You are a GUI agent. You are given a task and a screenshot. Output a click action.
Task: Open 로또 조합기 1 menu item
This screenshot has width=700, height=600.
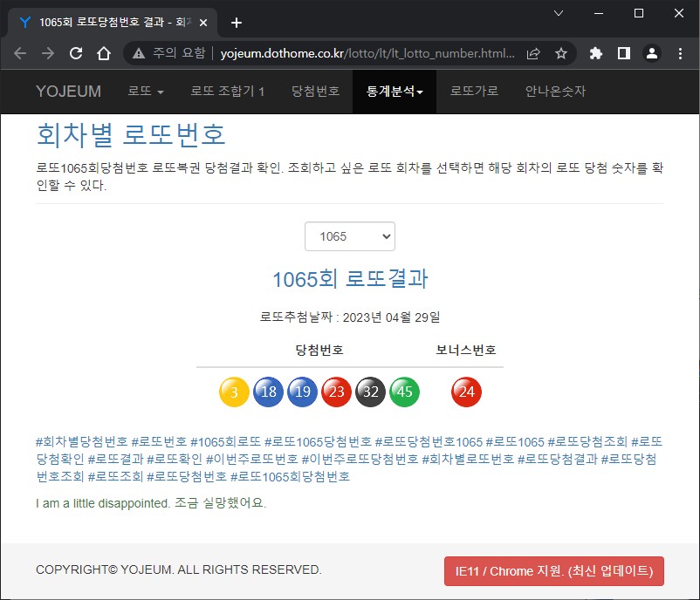pos(227,92)
